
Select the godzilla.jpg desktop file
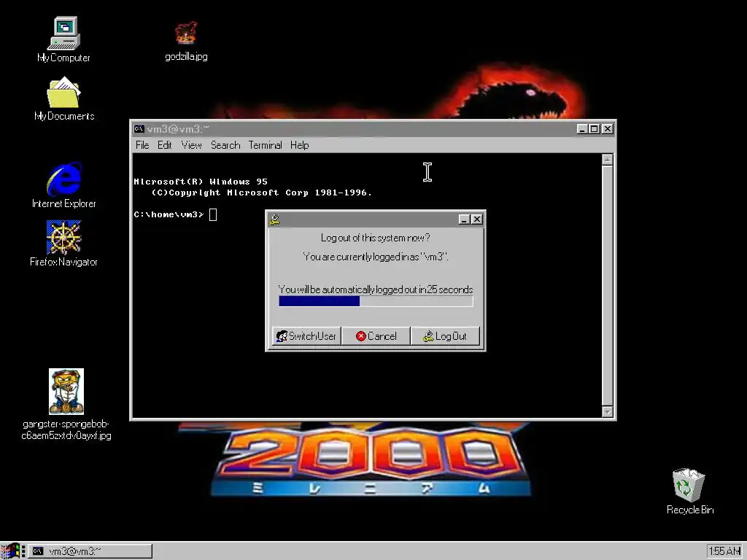pos(186,42)
